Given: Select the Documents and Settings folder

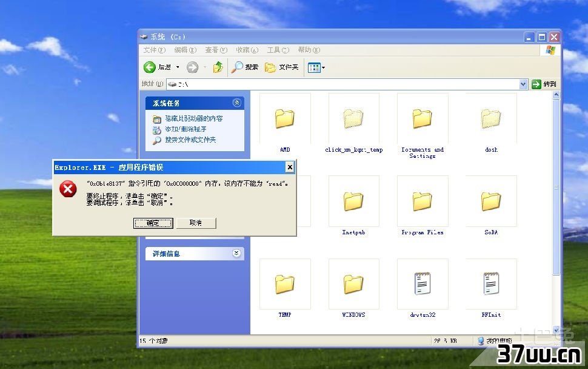Looking at the screenshot, I should click(x=423, y=118).
